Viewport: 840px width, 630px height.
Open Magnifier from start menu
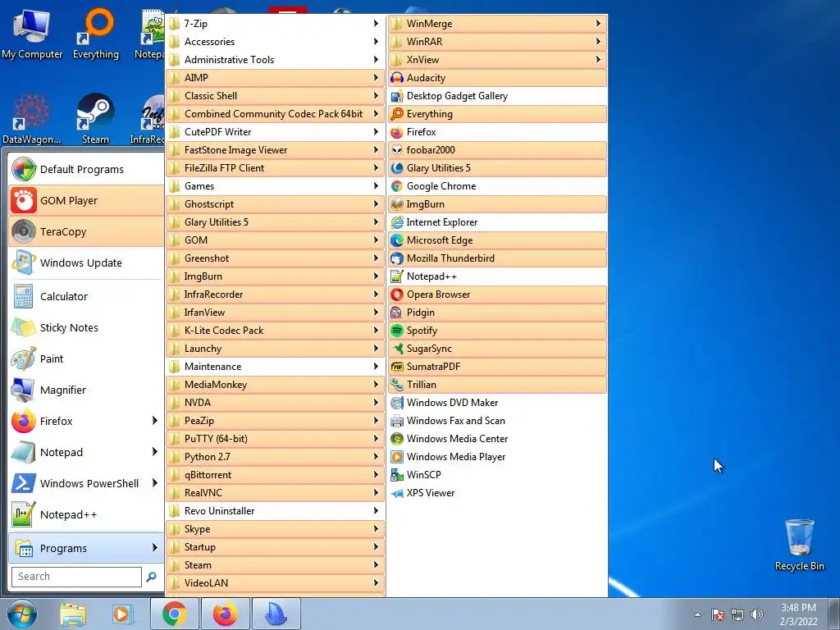pos(86,390)
